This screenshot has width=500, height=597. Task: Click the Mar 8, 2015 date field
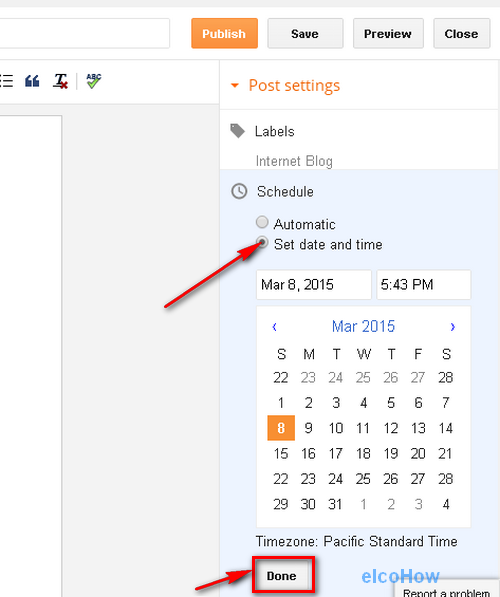(x=314, y=284)
